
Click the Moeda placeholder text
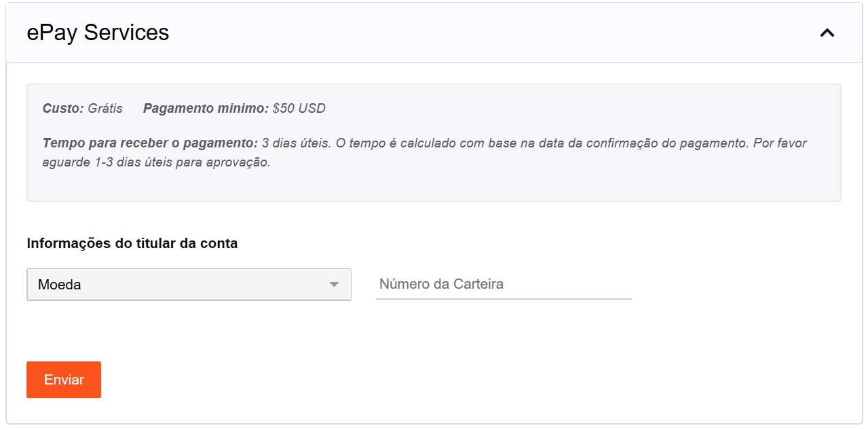[x=60, y=285]
